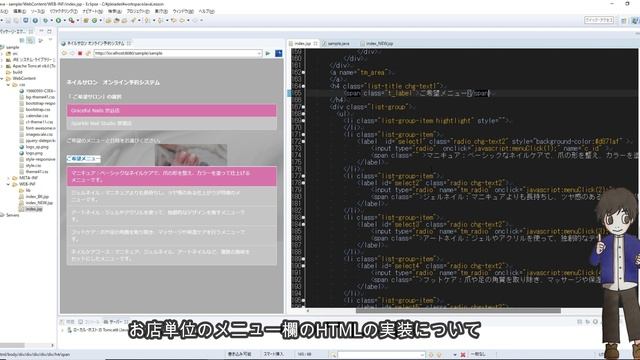Select Graceful Nails salon option in preview
The height and width of the screenshot is (360, 640).
(172, 110)
